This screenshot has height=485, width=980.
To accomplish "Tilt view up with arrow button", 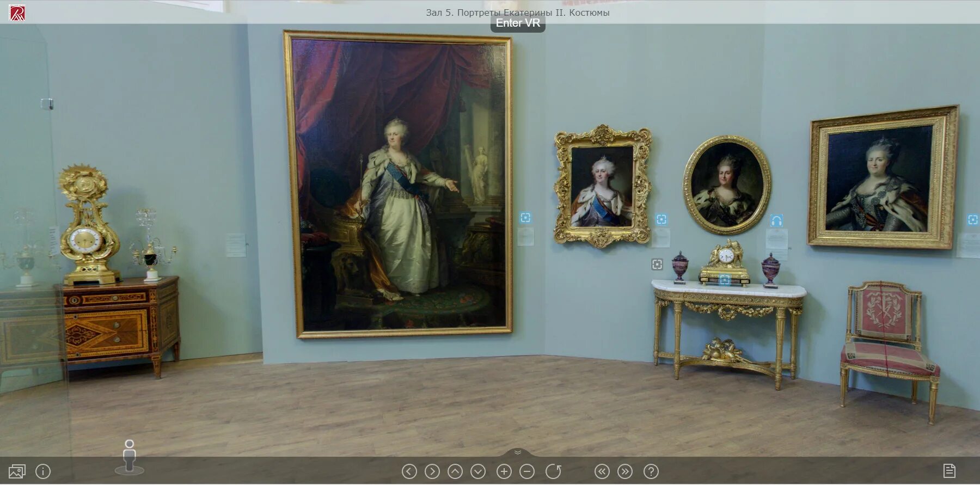I will click(455, 471).
